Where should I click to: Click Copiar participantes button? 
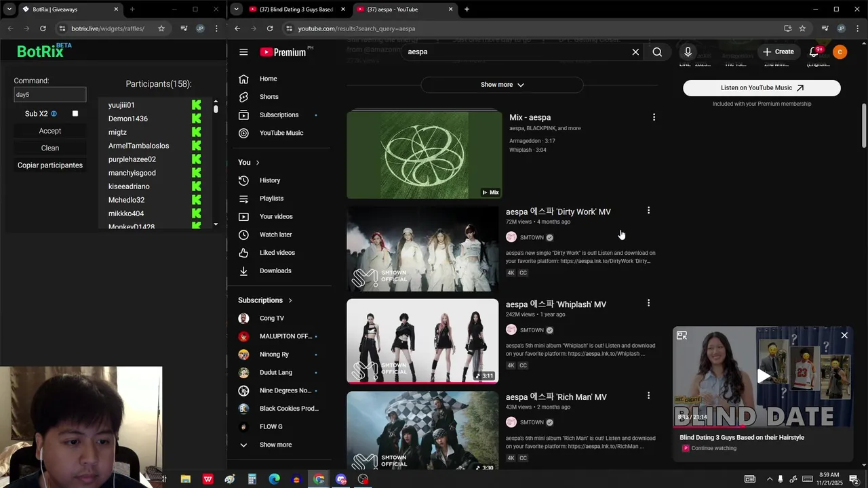tap(50, 165)
